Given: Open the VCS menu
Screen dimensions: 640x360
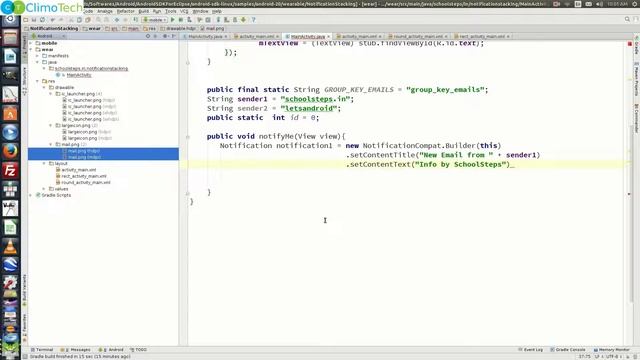Looking at the screenshot, I should 184,11.
